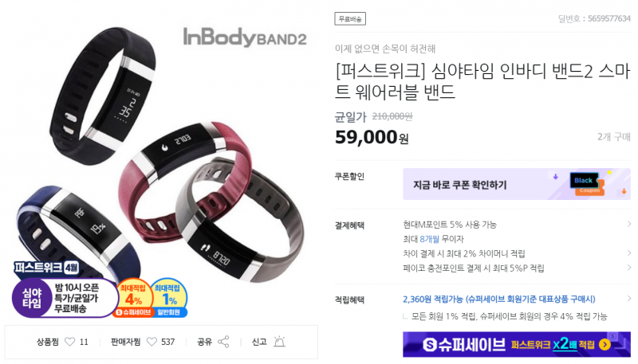
Task: Expand the 현대M포인트 5% 사용 가능 row
Action: click(x=517, y=225)
